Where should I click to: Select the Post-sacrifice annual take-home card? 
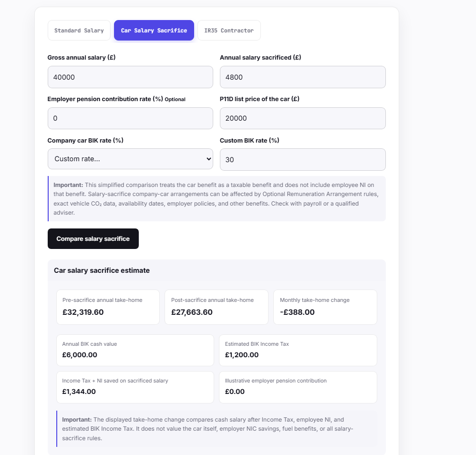pyautogui.click(x=217, y=307)
